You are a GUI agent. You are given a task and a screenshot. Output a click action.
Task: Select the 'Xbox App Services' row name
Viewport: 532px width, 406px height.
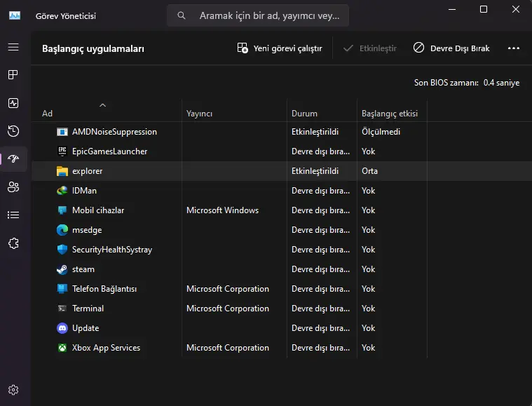(106, 348)
